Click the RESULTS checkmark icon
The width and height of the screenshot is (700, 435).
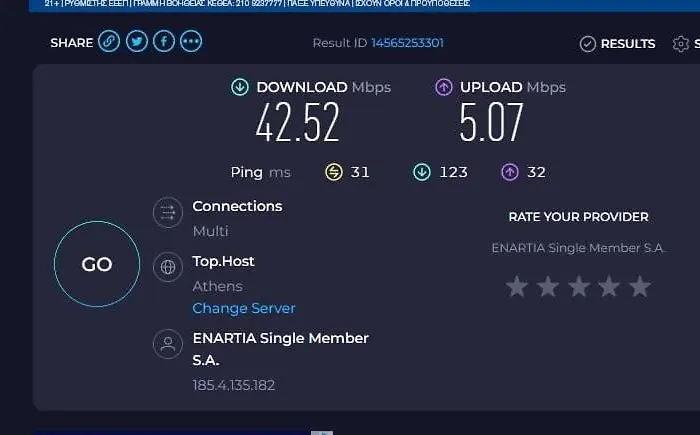tap(588, 44)
